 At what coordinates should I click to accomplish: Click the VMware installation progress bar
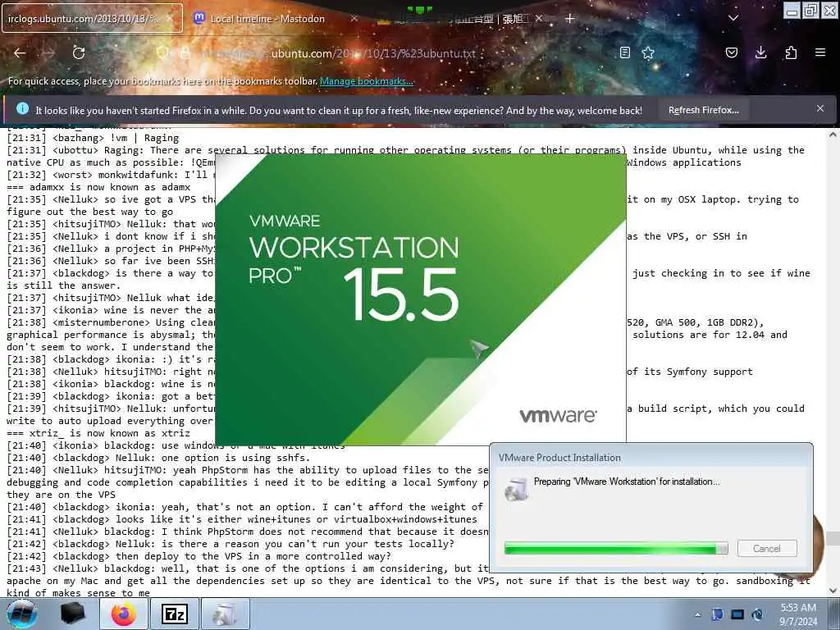click(616, 548)
